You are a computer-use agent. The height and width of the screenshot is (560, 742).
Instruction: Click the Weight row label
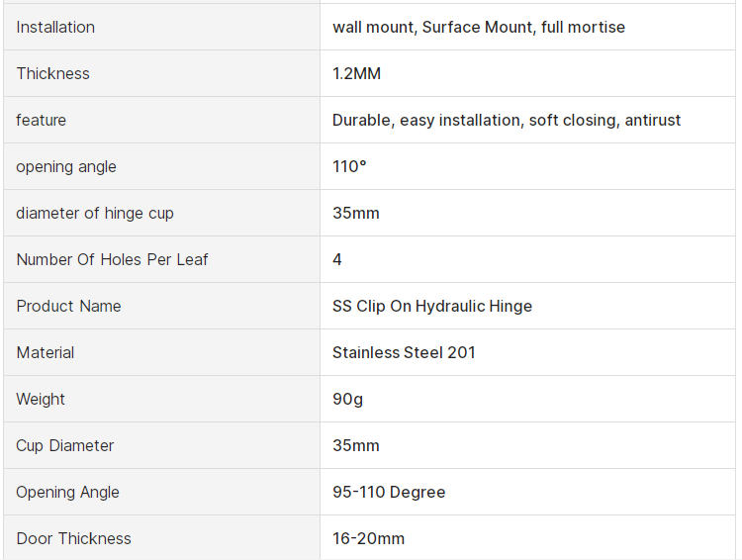pos(41,399)
